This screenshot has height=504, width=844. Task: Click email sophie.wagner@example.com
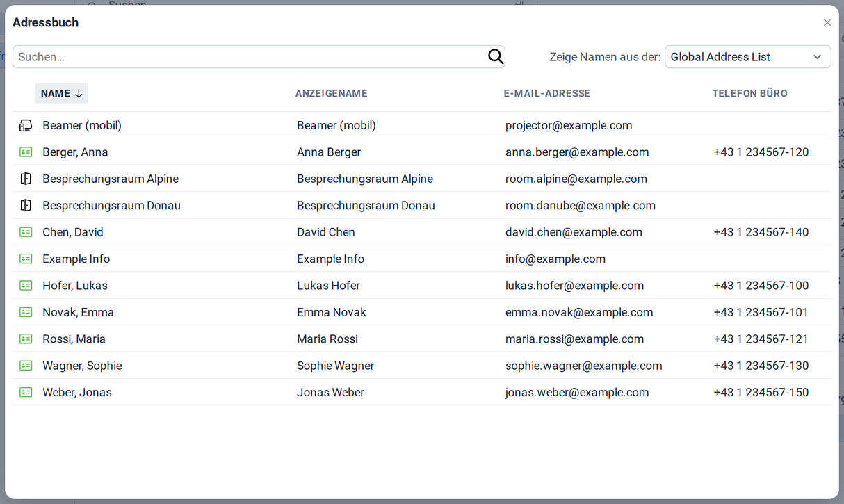[x=584, y=366]
